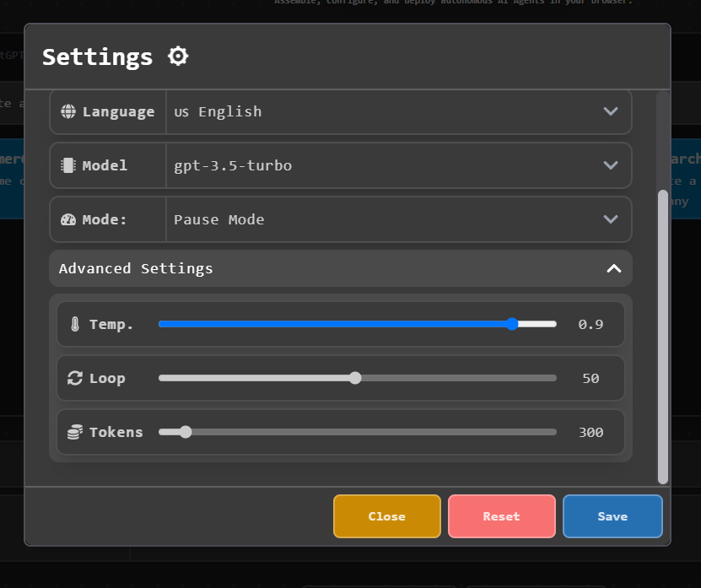
Task: Click the Close button
Action: (x=387, y=516)
